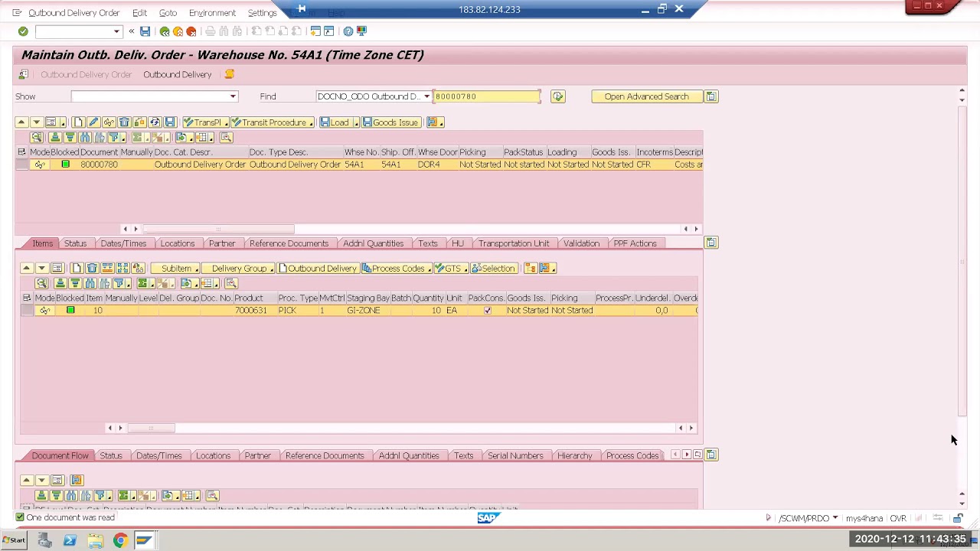
Task: Click the Outbound Delivery button in the Items toolbar
Action: click(x=317, y=269)
